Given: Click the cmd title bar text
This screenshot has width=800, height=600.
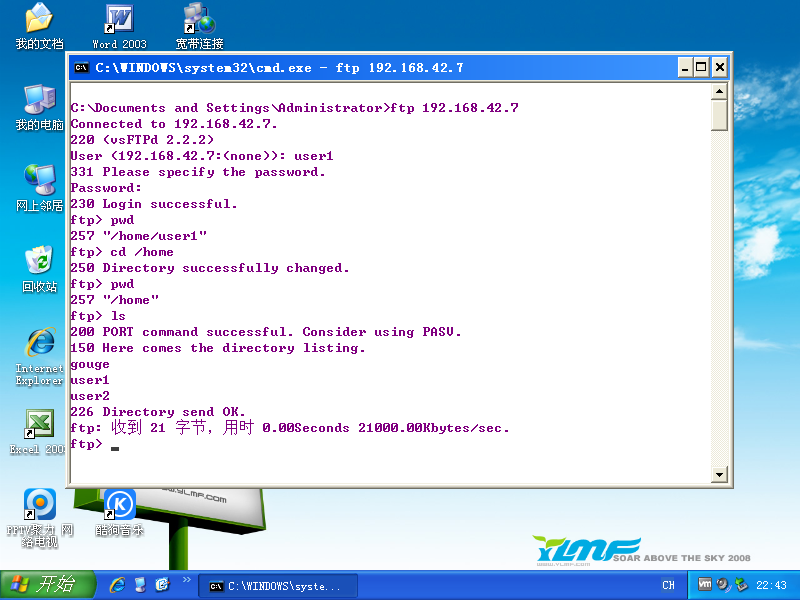Looking at the screenshot, I should pyautogui.click(x=279, y=68).
